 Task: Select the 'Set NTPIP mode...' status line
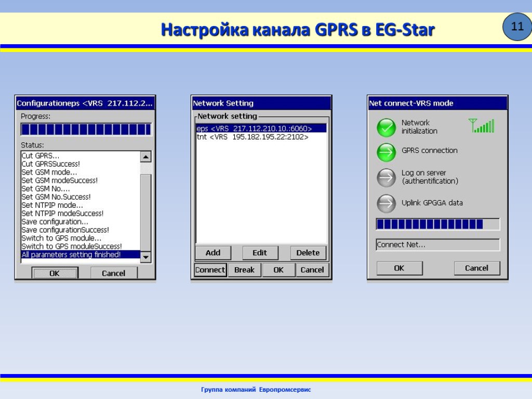pos(81,205)
